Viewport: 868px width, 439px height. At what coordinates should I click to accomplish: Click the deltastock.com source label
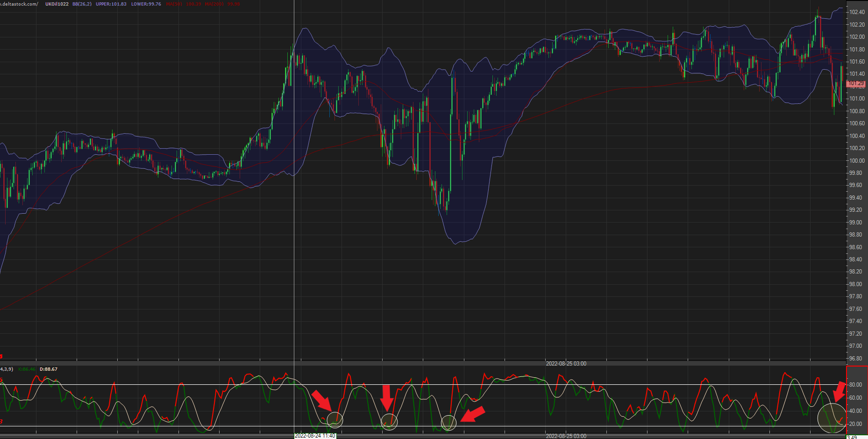coord(19,4)
